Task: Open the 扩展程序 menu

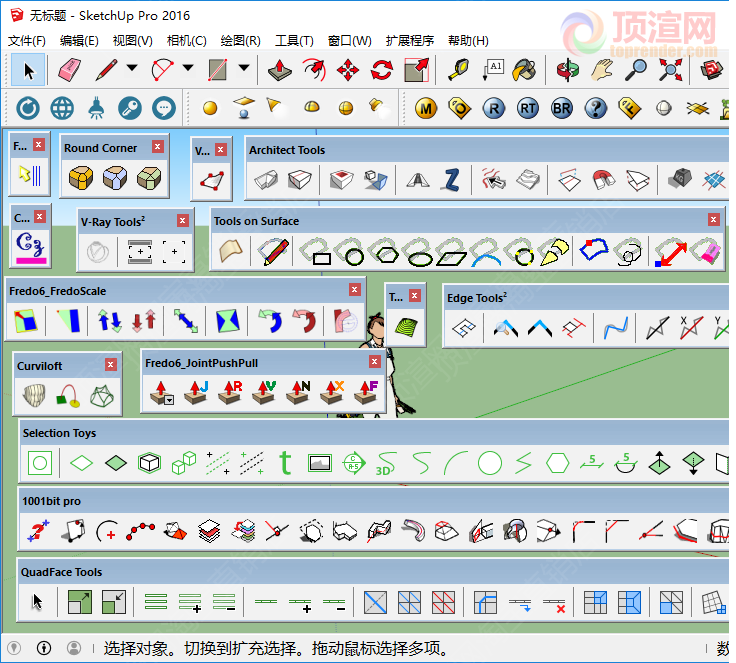Action: pyautogui.click(x=410, y=41)
